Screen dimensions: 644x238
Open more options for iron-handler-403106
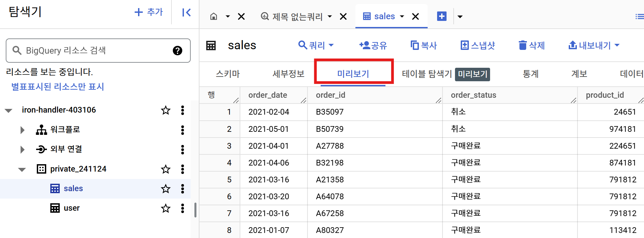tap(183, 110)
